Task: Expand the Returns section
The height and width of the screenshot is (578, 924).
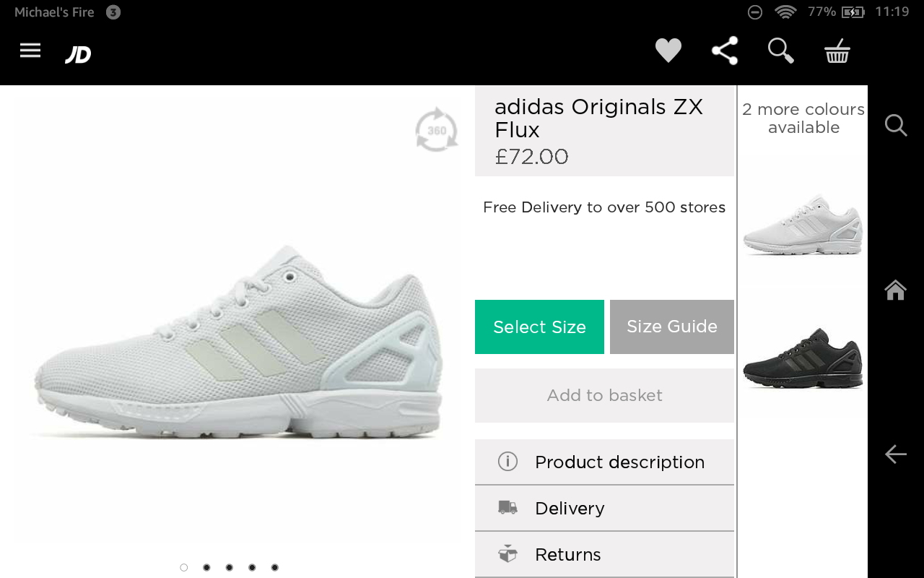Action: point(604,554)
